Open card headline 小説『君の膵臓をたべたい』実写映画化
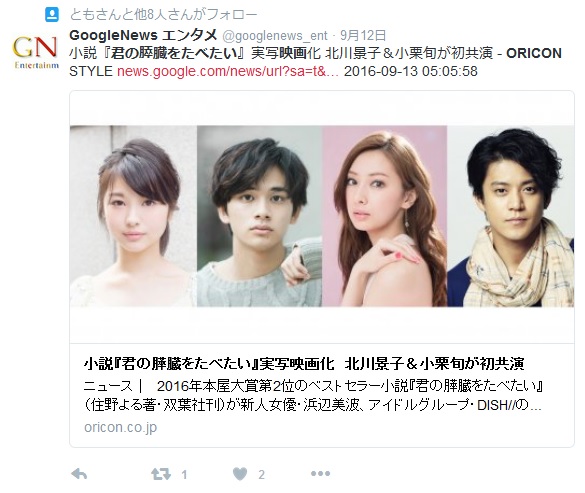 209,363
